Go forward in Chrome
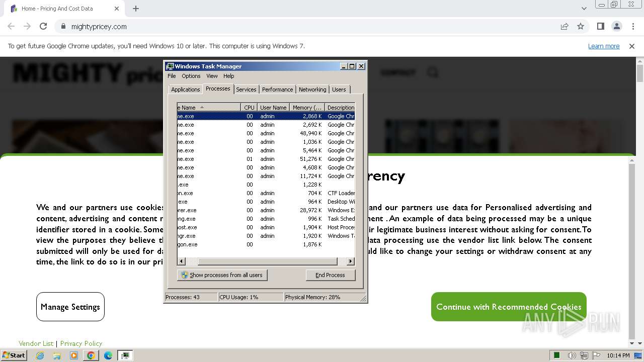 (27, 26)
